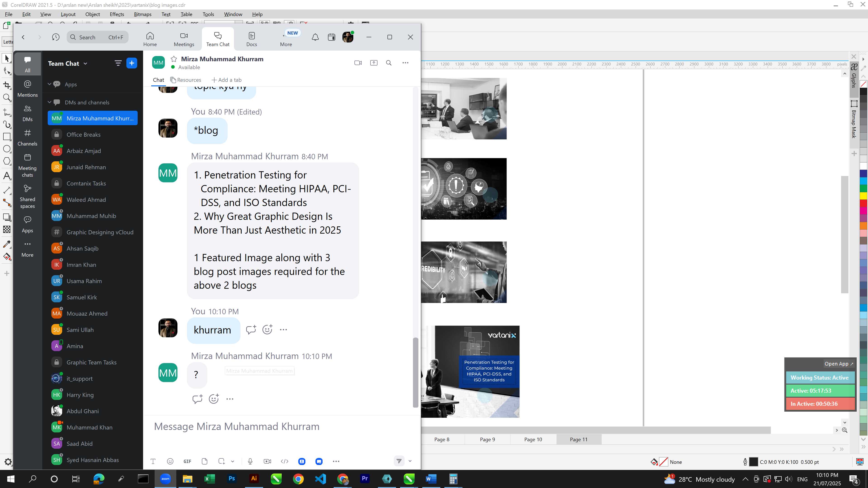The width and height of the screenshot is (868, 488).
Task: Open send options dropdown arrow
Action: coord(410,461)
